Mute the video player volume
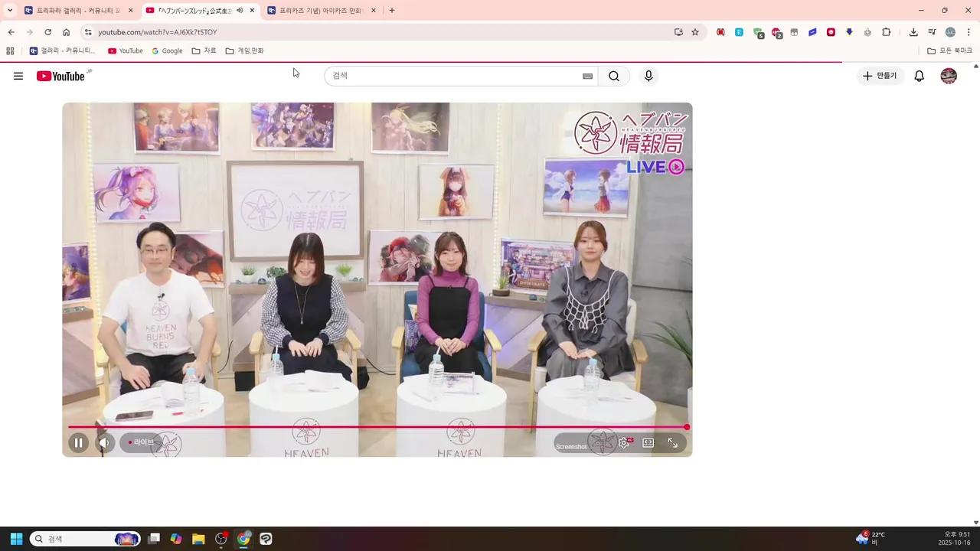This screenshot has height=551, width=980. tap(104, 442)
